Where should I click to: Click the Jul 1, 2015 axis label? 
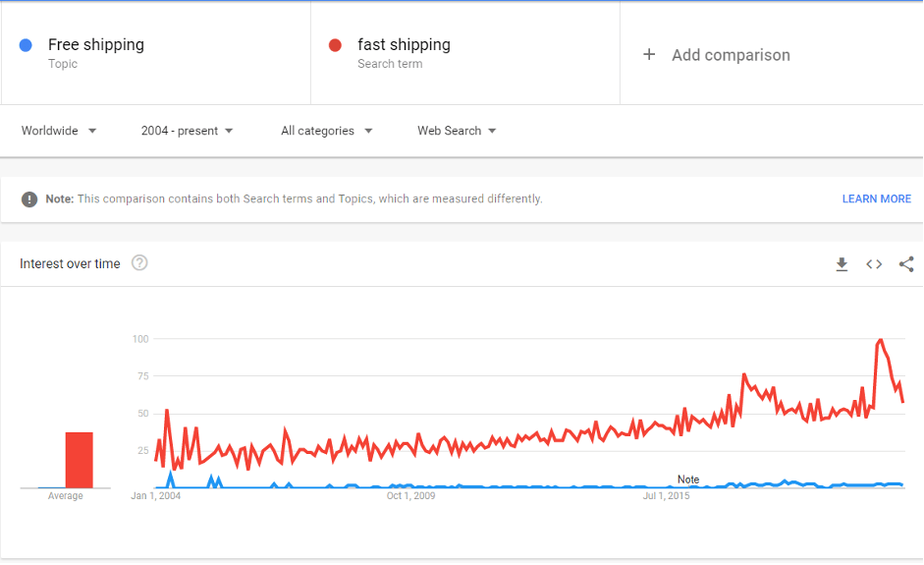(x=667, y=496)
